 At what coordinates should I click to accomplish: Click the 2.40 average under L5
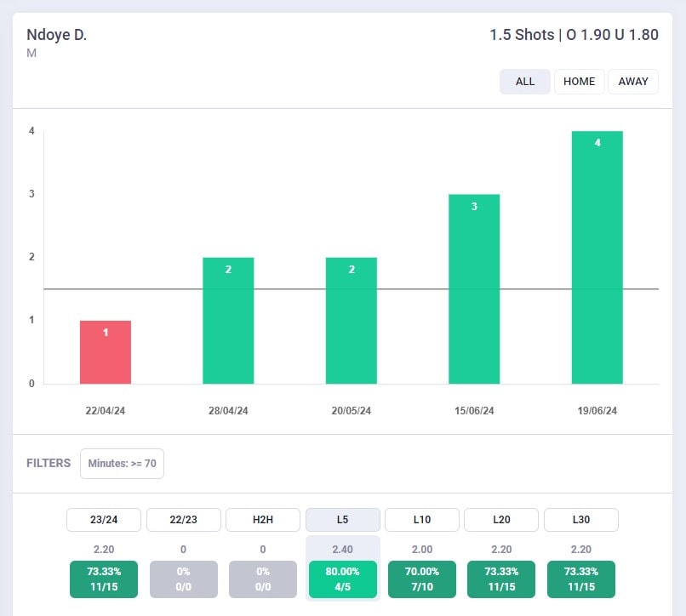[342, 549]
